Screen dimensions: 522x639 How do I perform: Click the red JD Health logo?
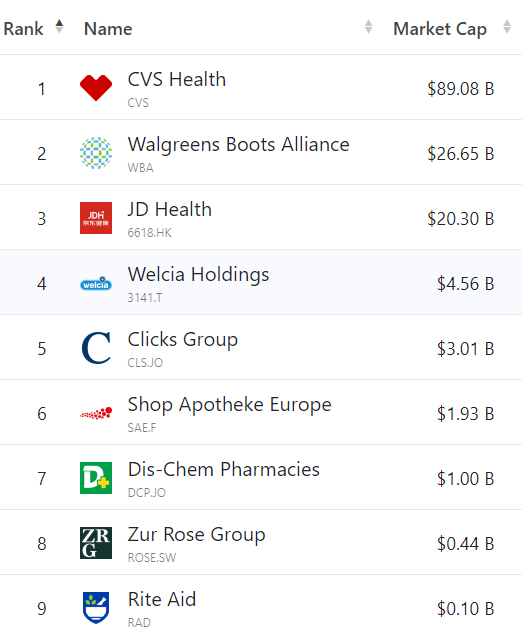[96, 218]
